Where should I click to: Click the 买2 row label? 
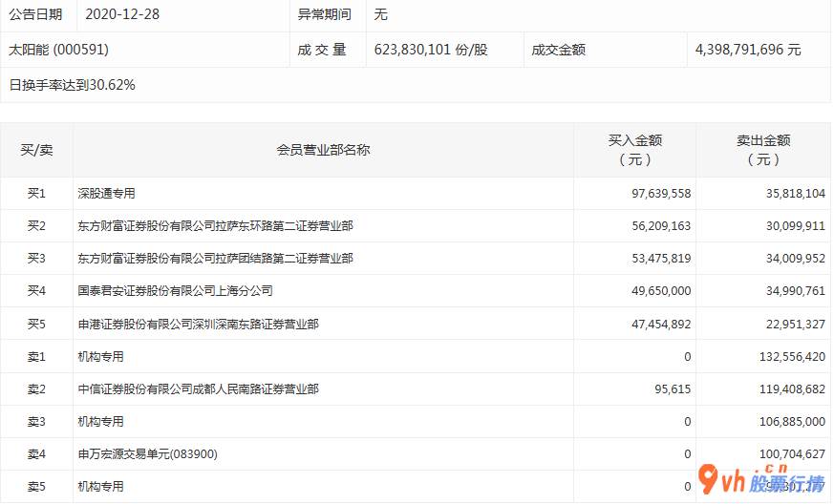tap(36, 226)
